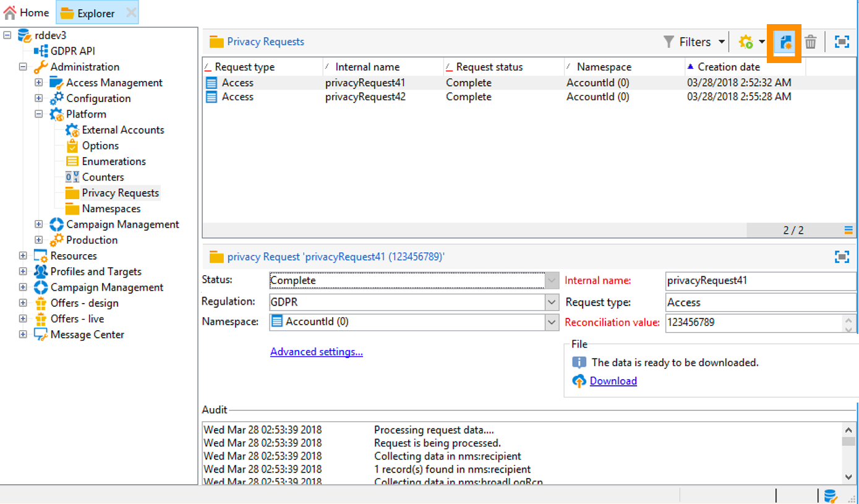
Task: Click the Reconciliation value field
Action: pyautogui.click(x=753, y=322)
